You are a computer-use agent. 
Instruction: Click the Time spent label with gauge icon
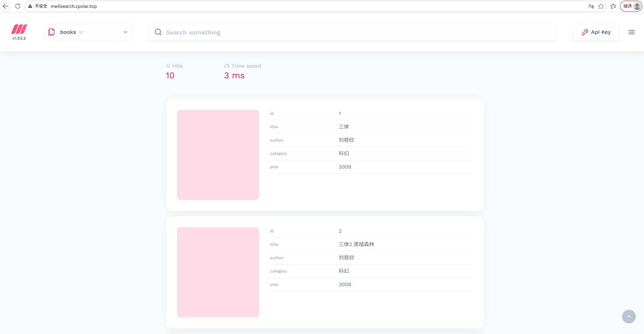click(243, 66)
